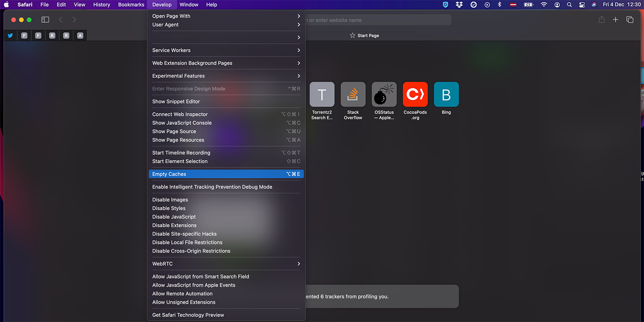Show the tab overview icon

630,20
